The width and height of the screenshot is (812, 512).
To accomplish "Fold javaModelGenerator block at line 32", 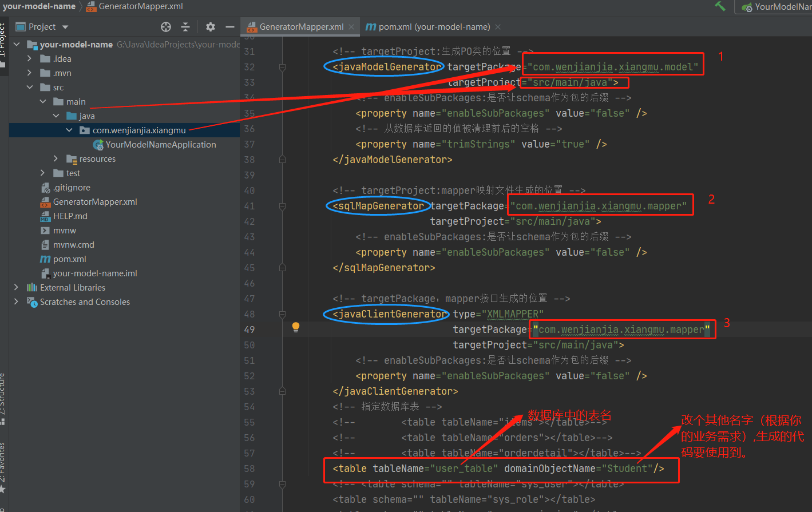I will pos(282,68).
